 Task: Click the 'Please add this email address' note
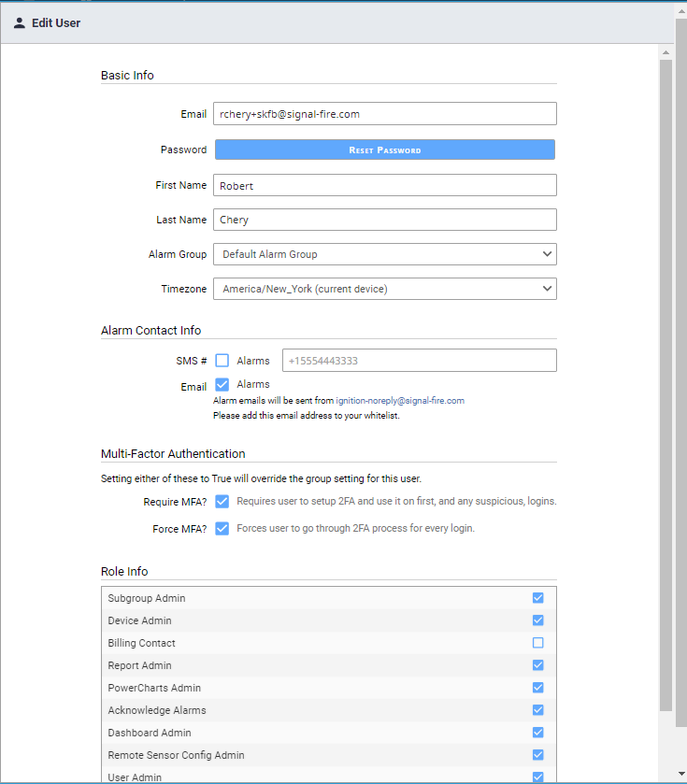point(307,416)
